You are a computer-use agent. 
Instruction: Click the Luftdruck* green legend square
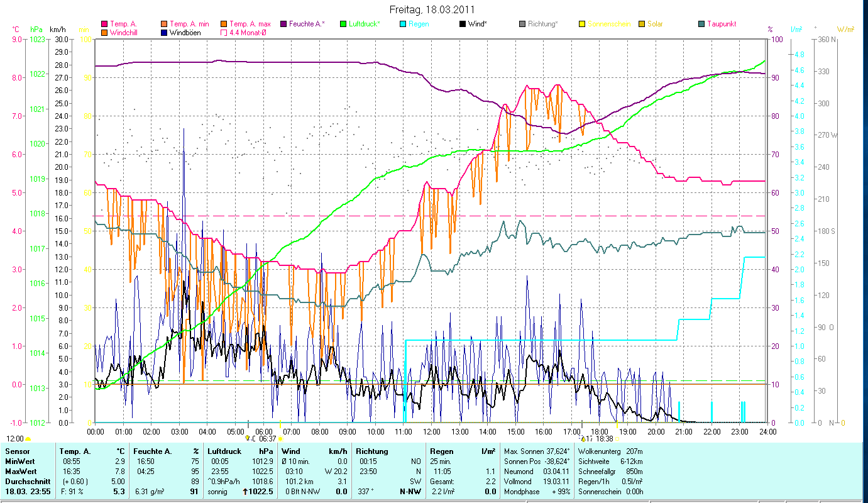(x=343, y=25)
